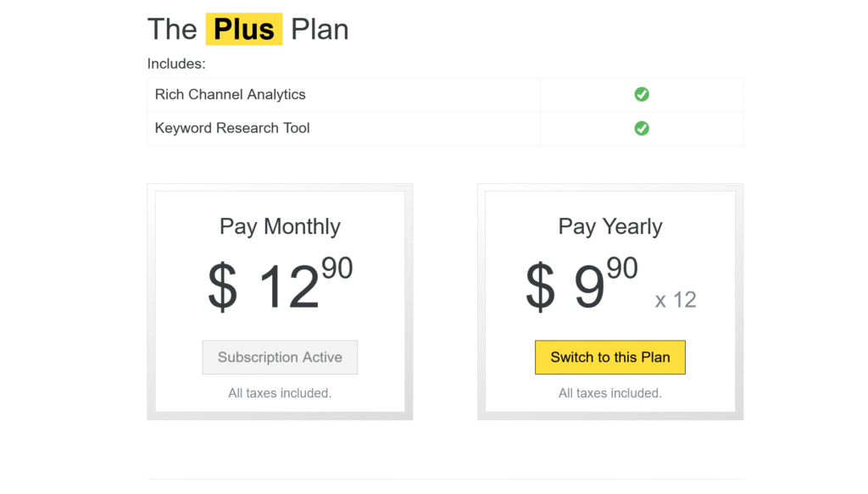Click the disabled Subscription Active button
Viewport: 868px width, 494px height.
pos(280,358)
